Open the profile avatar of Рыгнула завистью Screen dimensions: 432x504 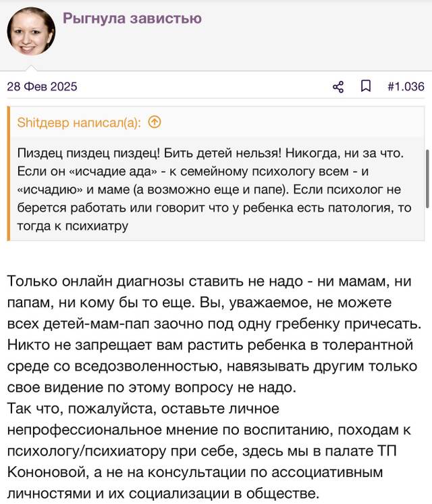pyautogui.click(x=31, y=31)
